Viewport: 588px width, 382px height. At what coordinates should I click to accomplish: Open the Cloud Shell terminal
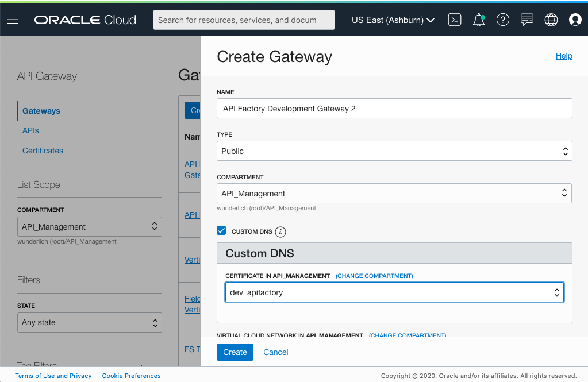(454, 20)
